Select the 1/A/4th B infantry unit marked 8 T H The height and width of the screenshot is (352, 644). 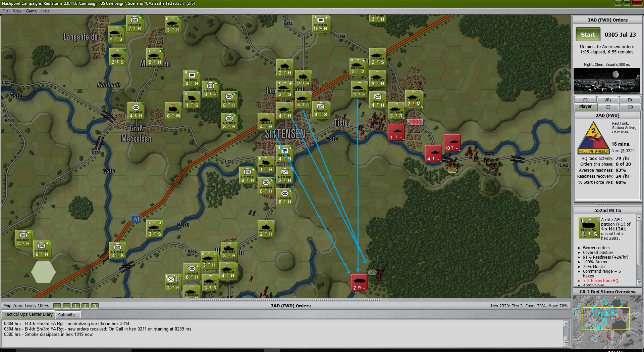coord(285,197)
